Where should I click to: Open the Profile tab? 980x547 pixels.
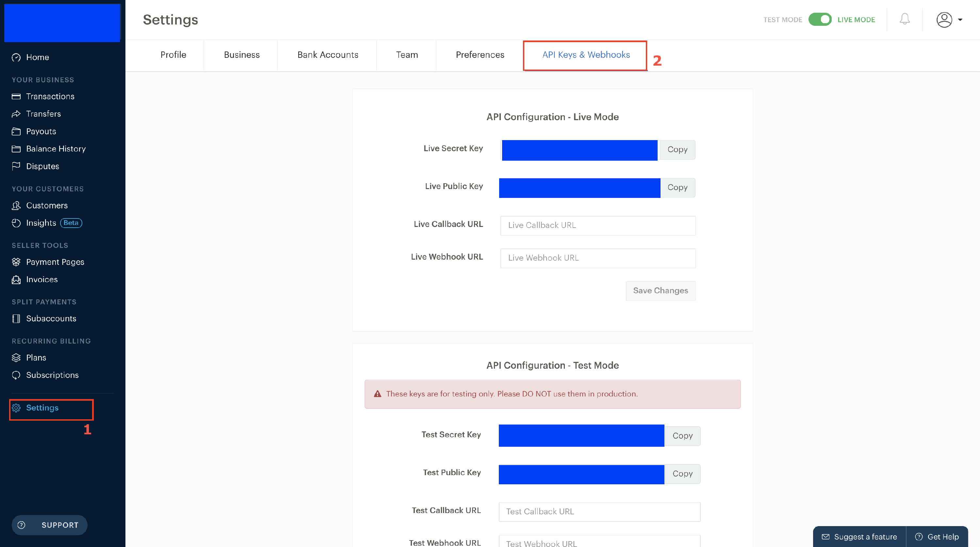[x=173, y=55]
